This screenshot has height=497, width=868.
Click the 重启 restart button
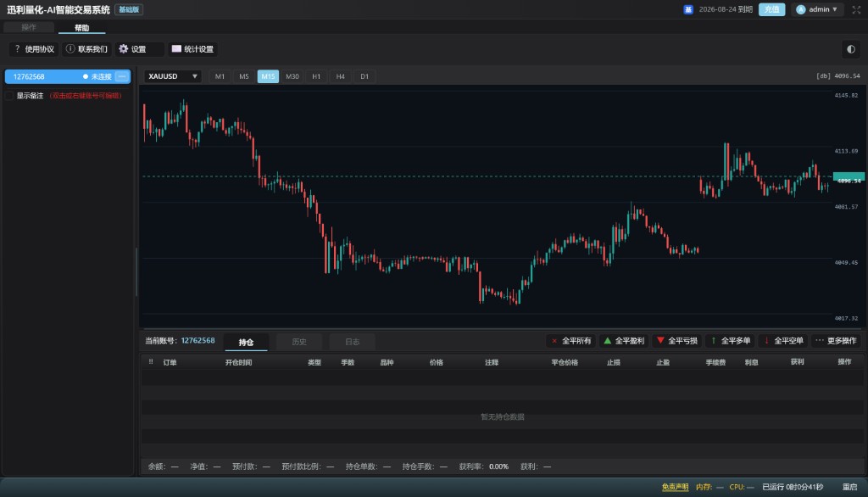pyautogui.click(x=849, y=487)
